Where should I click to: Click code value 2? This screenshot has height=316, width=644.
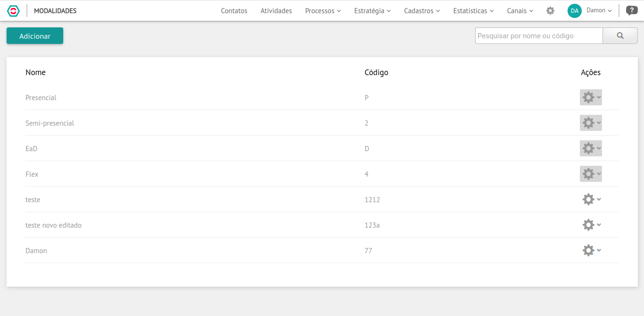pyautogui.click(x=367, y=123)
